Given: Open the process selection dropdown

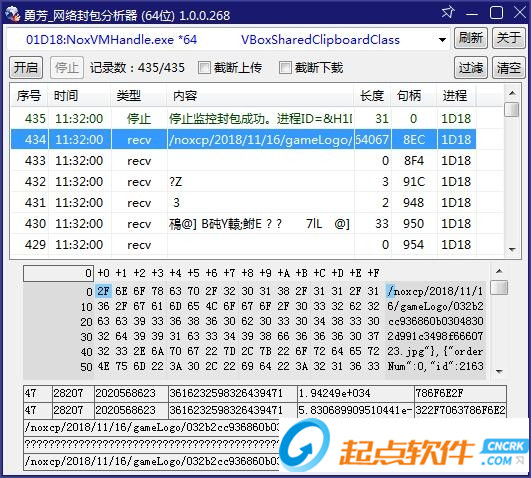Looking at the screenshot, I should tap(442, 40).
